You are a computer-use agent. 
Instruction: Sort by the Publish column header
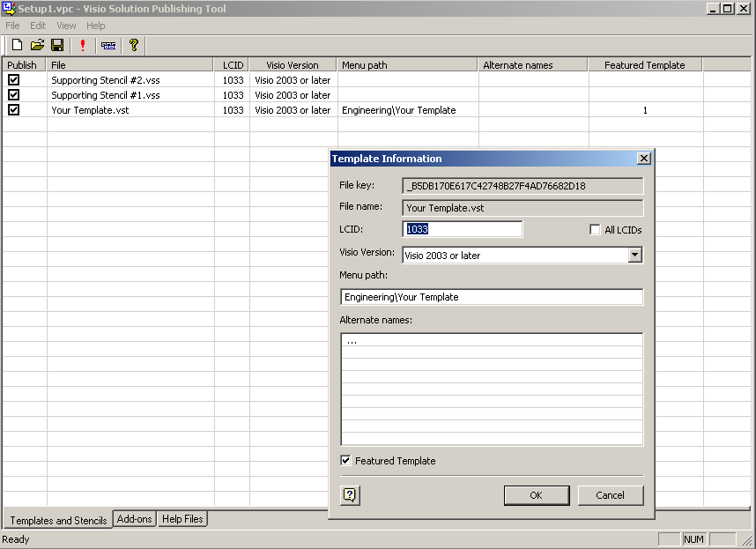coord(24,64)
